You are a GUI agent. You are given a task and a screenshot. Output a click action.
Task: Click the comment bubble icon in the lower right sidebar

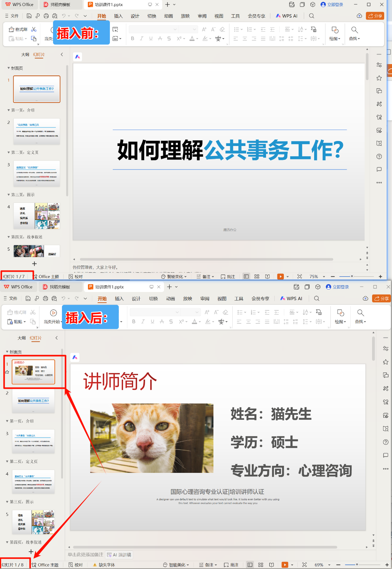tap(386, 455)
